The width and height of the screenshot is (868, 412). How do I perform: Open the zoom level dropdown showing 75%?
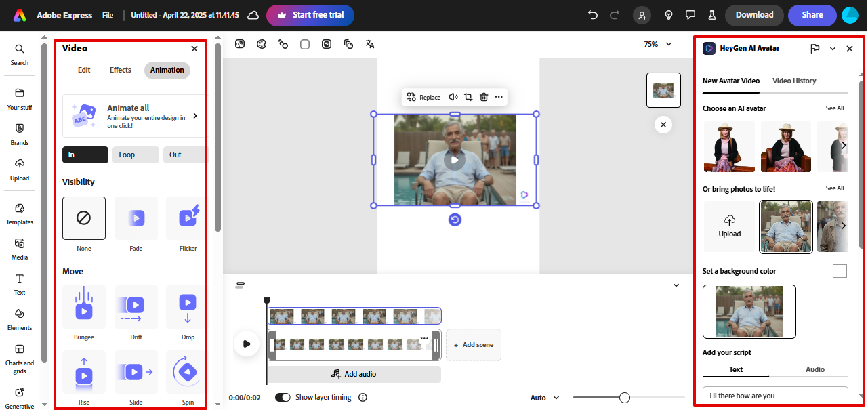click(x=656, y=43)
